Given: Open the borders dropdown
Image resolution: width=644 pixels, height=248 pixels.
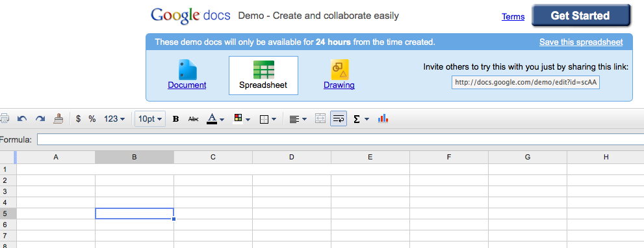Looking at the screenshot, I should [268, 119].
